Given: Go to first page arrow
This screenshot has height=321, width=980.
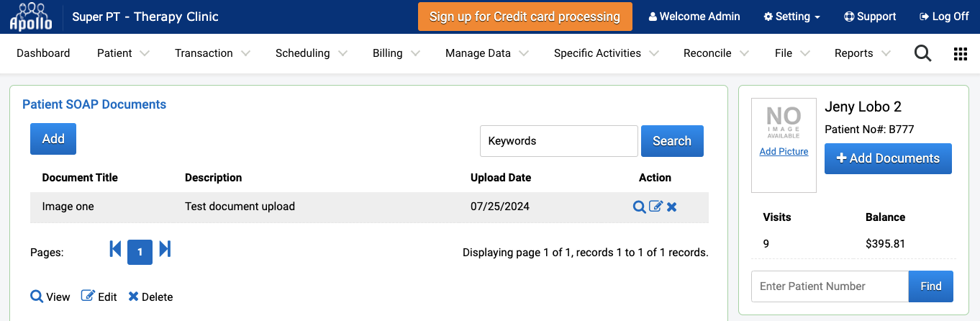Looking at the screenshot, I should tap(115, 249).
